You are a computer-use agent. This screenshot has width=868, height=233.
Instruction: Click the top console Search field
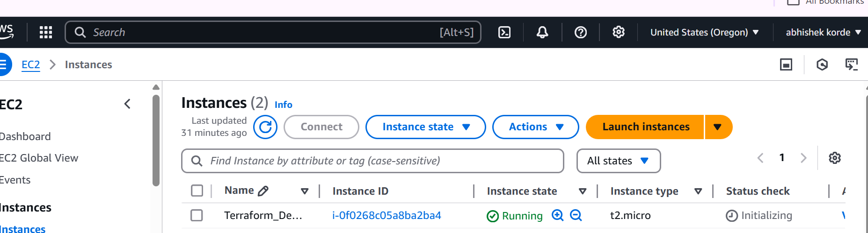click(x=273, y=32)
